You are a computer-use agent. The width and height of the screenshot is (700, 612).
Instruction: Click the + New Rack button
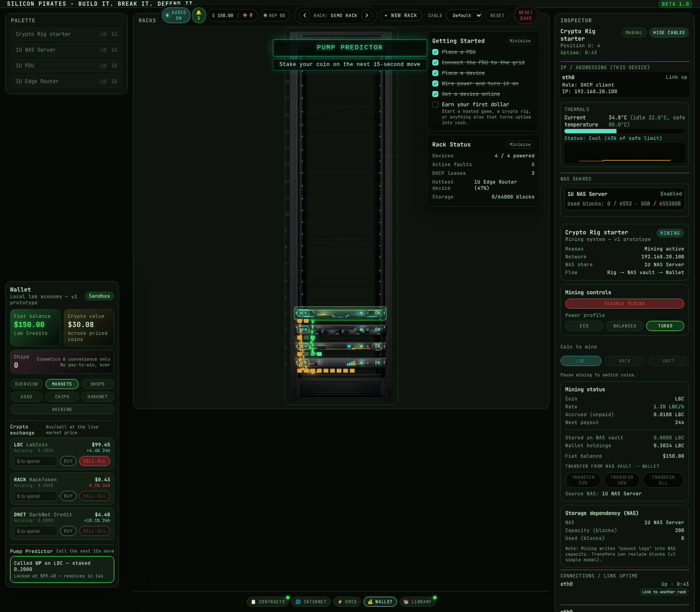coord(401,15)
